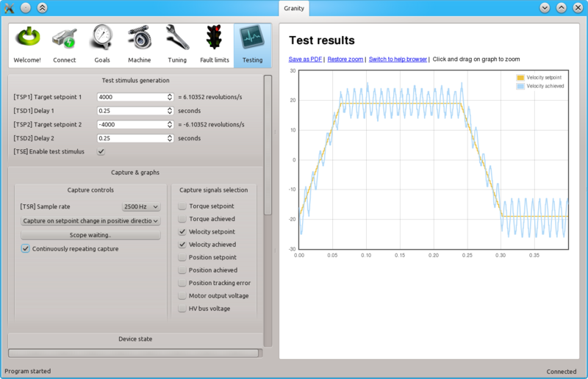
Task: Click the Test results heading
Action: 322,40
